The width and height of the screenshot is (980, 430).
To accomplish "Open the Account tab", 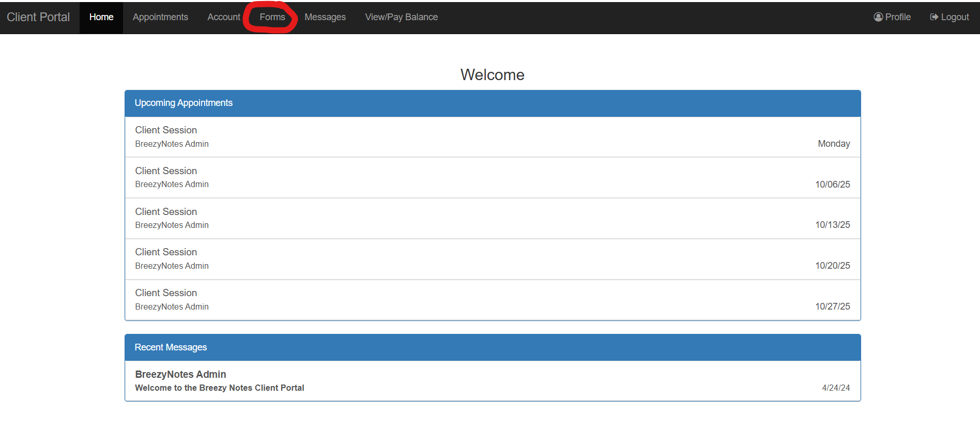I will [223, 17].
